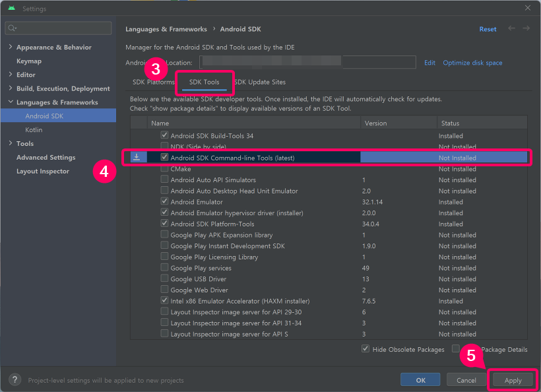541x392 pixels.
Task: Select Android SDK in sidebar
Action: pyautogui.click(x=58, y=115)
